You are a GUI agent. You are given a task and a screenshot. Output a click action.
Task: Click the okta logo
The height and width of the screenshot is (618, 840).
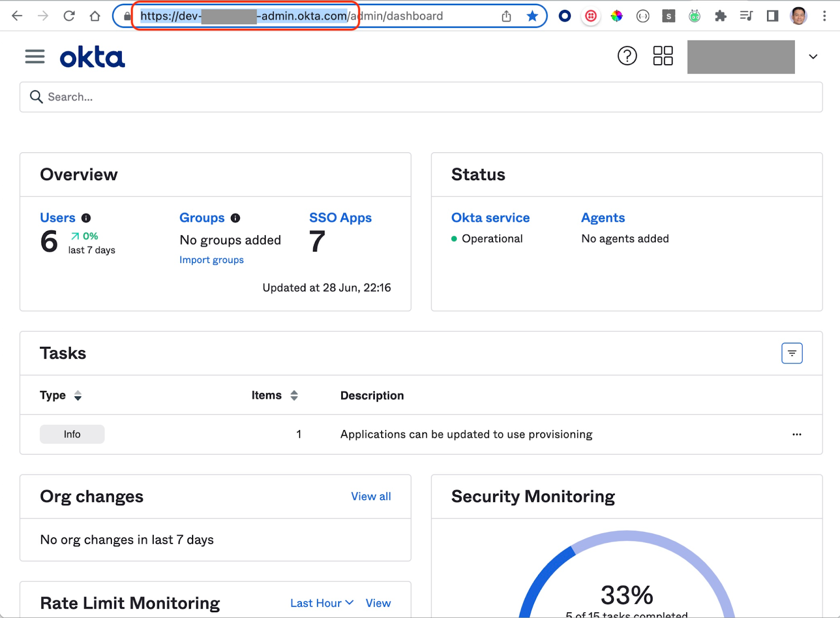pyautogui.click(x=92, y=57)
